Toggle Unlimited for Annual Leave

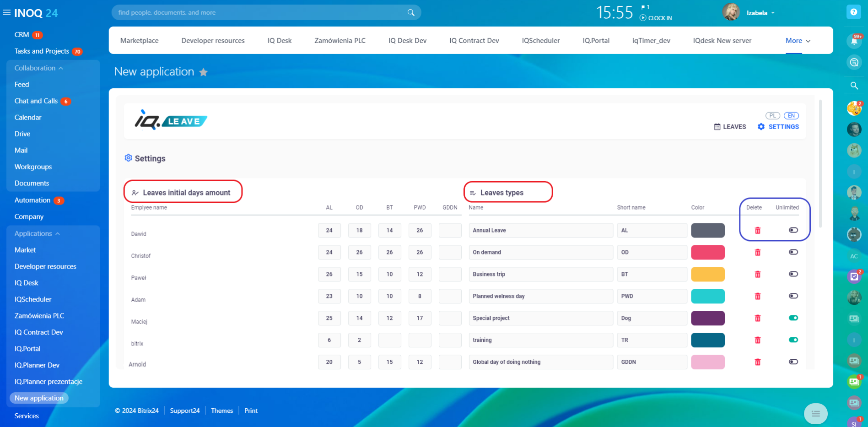(x=793, y=230)
